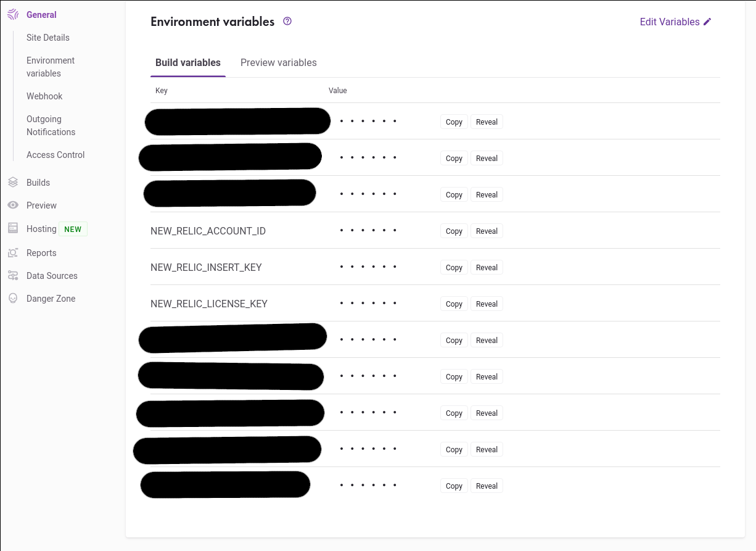This screenshot has width=756, height=551.
Task: Click the Reports icon in sidebar
Action: point(13,253)
